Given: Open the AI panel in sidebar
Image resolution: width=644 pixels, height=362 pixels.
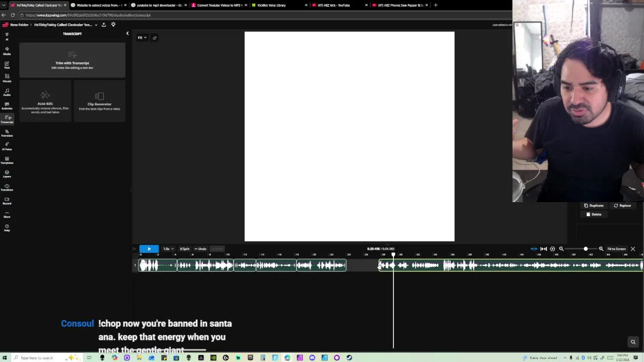Looking at the screenshot, I should tap(7, 36).
